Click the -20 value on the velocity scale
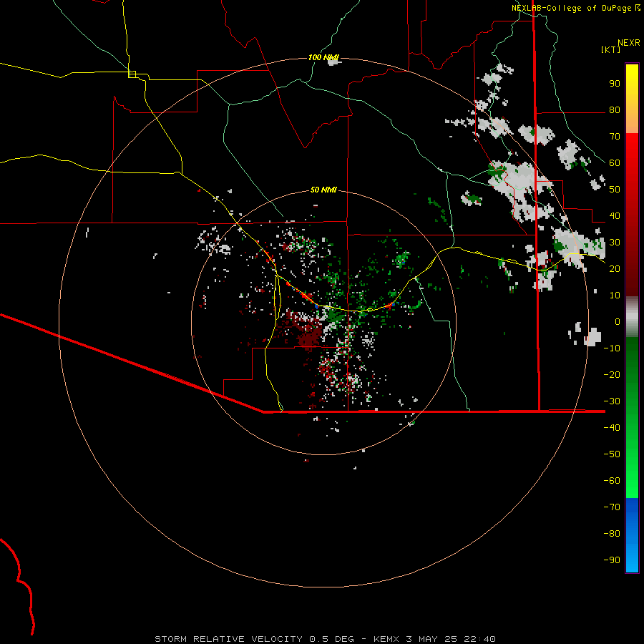The height and width of the screenshot is (644, 644). (x=612, y=374)
